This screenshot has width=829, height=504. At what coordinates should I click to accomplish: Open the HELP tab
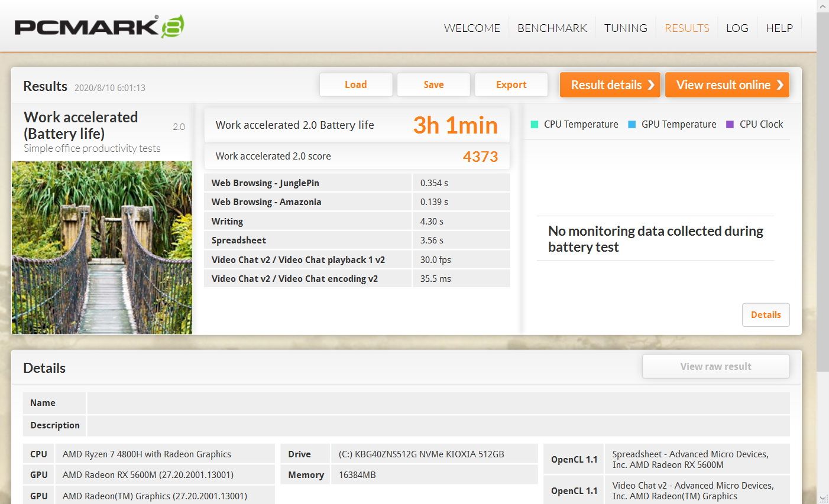click(x=779, y=28)
